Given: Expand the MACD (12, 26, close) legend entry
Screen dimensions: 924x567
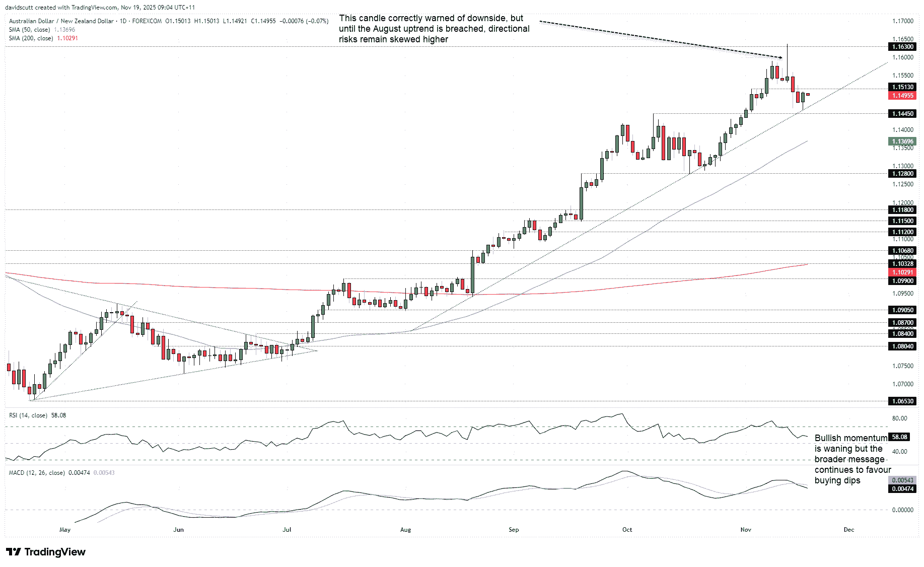Looking at the screenshot, I should (x=36, y=472).
